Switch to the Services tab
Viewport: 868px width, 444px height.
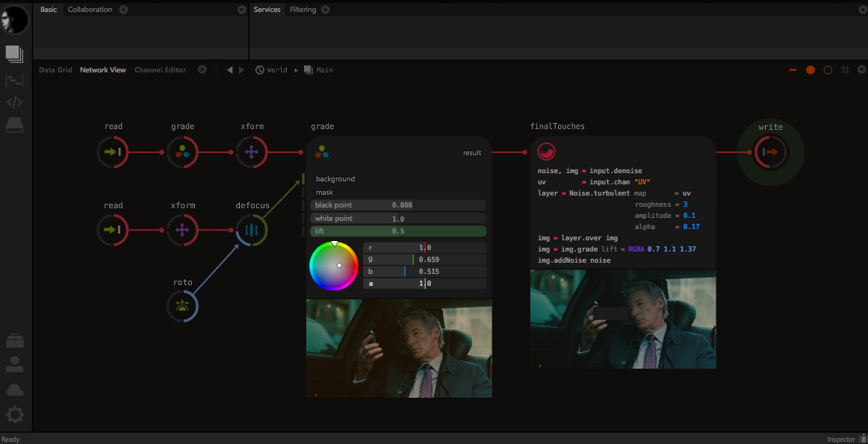pyautogui.click(x=267, y=10)
